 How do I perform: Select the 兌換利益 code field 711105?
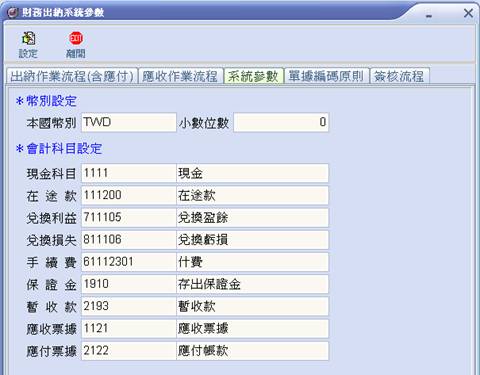coord(129,217)
